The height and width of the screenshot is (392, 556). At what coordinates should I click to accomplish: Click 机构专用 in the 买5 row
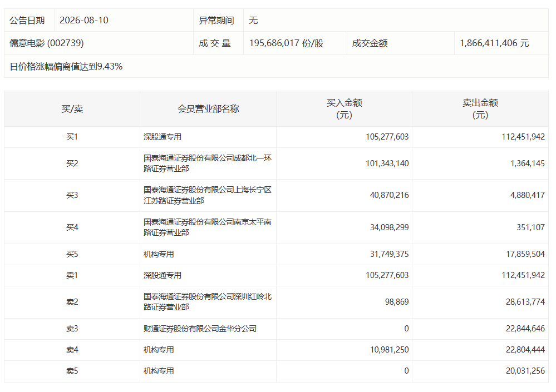159,254
